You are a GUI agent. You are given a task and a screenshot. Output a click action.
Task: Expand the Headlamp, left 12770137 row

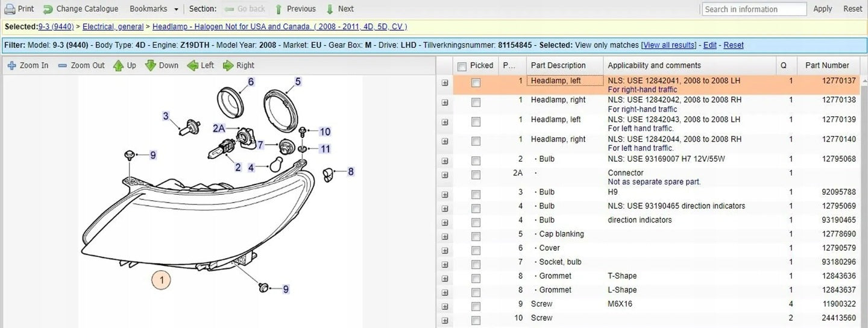445,83
